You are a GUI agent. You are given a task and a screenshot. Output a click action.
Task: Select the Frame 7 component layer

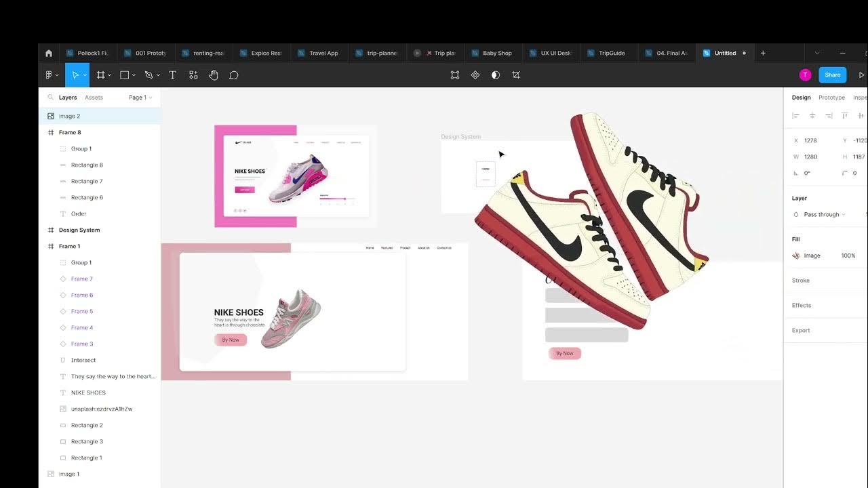100,279
